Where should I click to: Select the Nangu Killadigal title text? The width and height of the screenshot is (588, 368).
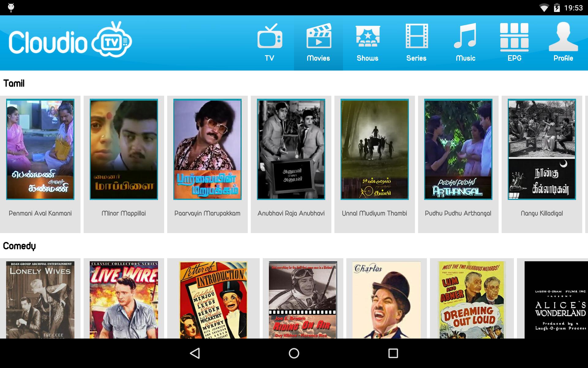coord(542,213)
